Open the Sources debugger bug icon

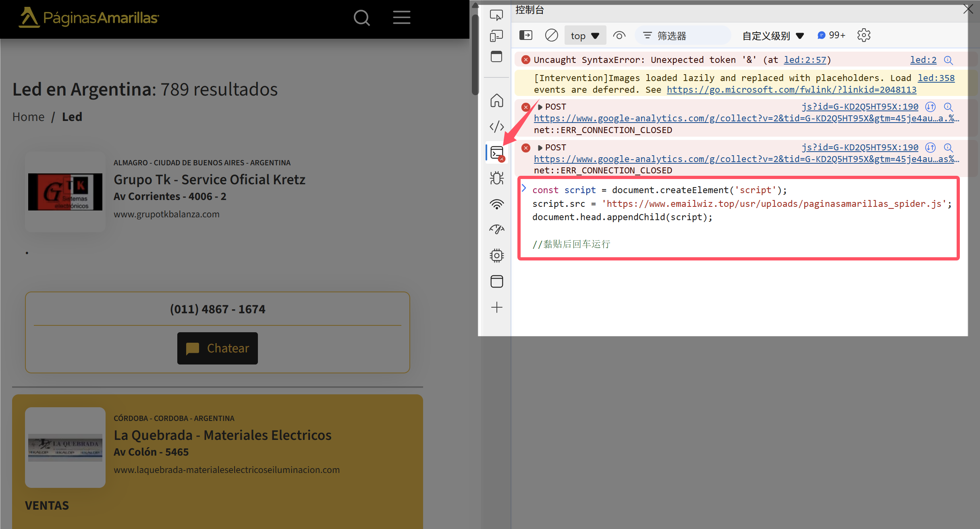[x=497, y=178]
